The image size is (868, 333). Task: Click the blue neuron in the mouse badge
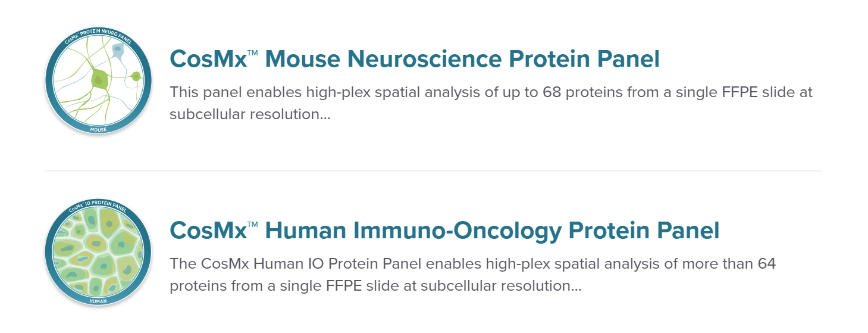pyautogui.click(x=118, y=51)
